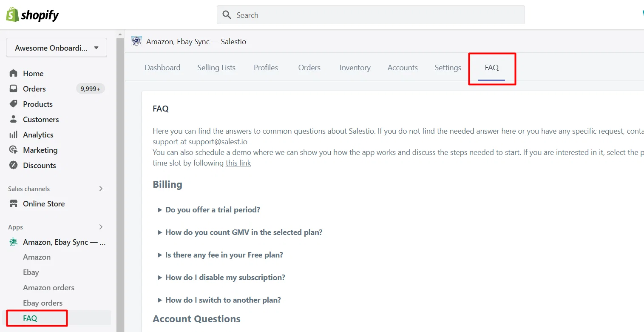Click the sidebar vertical scrollbar

coord(120,185)
